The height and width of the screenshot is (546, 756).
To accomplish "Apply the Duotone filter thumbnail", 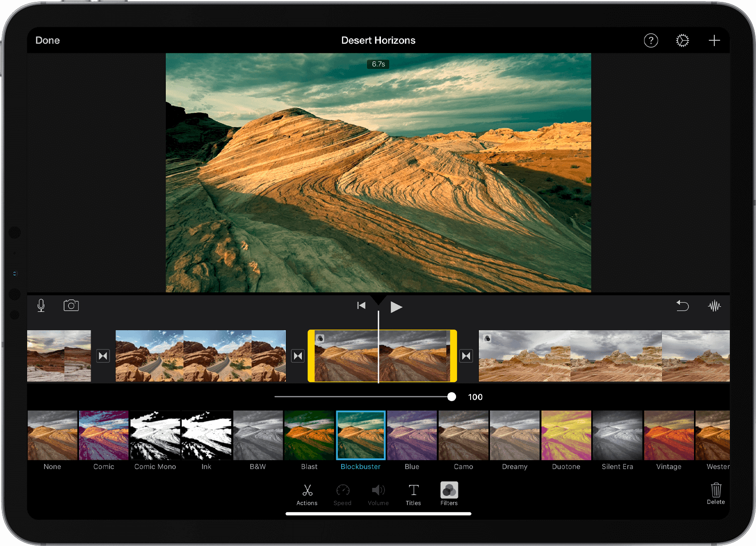I will [566, 435].
